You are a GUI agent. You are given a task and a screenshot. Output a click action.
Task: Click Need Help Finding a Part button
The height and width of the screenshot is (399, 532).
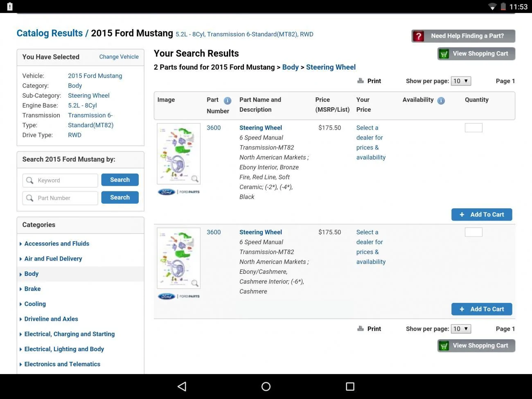463,36
